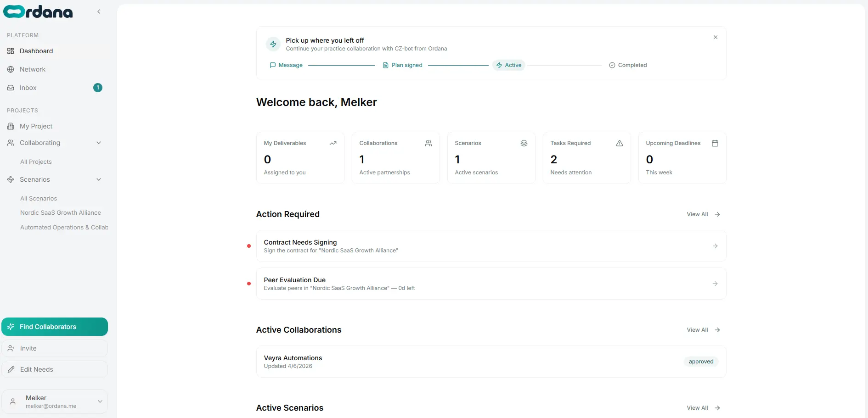Open the Collaborations card
Image resolution: width=868 pixels, height=418 pixels.
pyautogui.click(x=396, y=158)
